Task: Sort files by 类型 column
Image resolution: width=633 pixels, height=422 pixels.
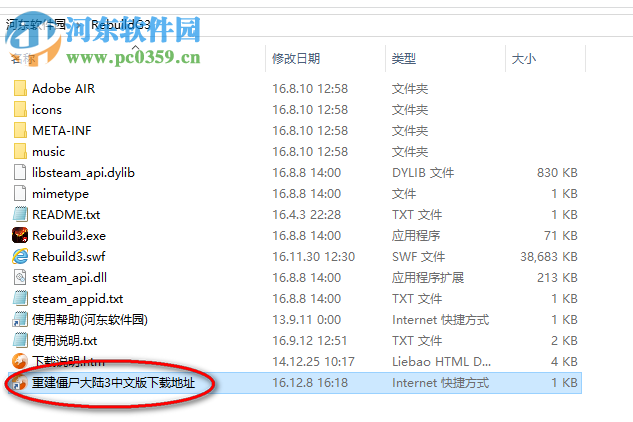Action: click(404, 59)
